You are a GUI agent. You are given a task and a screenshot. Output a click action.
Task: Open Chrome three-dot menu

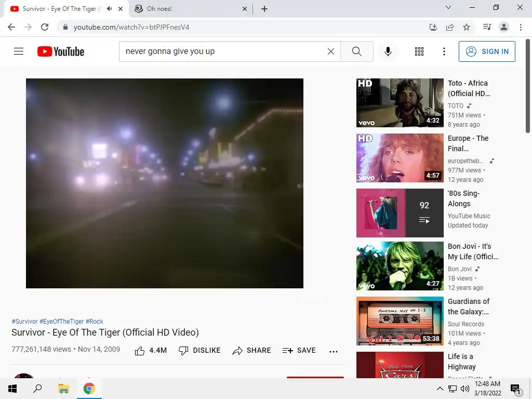tap(521, 27)
